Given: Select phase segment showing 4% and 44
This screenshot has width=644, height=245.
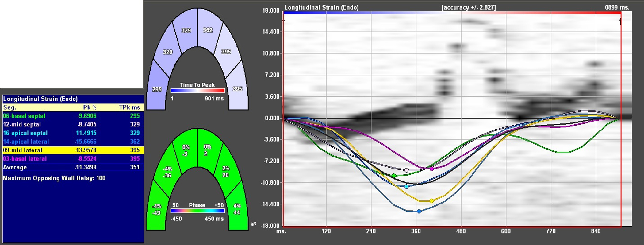Looking at the screenshot, I should pyautogui.click(x=237, y=209).
